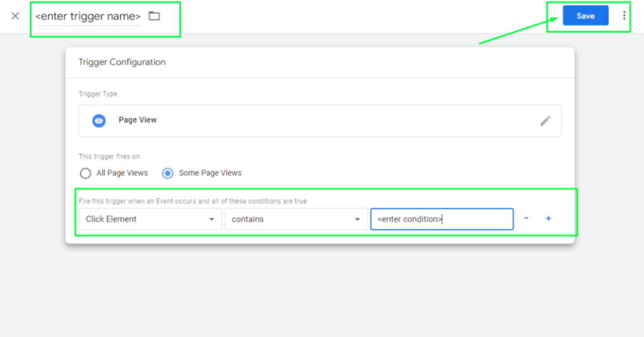Remove the condition row with minus icon
The width and height of the screenshot is (644, 337).
526,219
